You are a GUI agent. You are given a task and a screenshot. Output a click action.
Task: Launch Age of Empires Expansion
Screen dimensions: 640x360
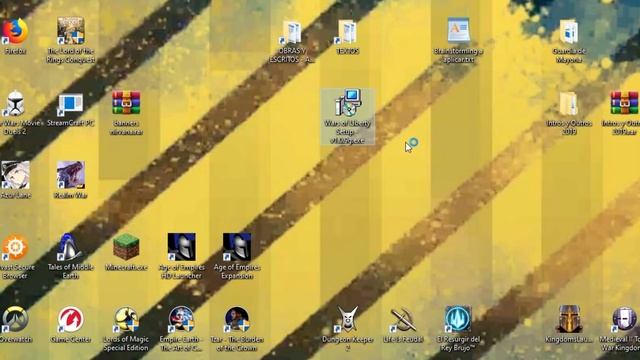[x=237, y=247]
